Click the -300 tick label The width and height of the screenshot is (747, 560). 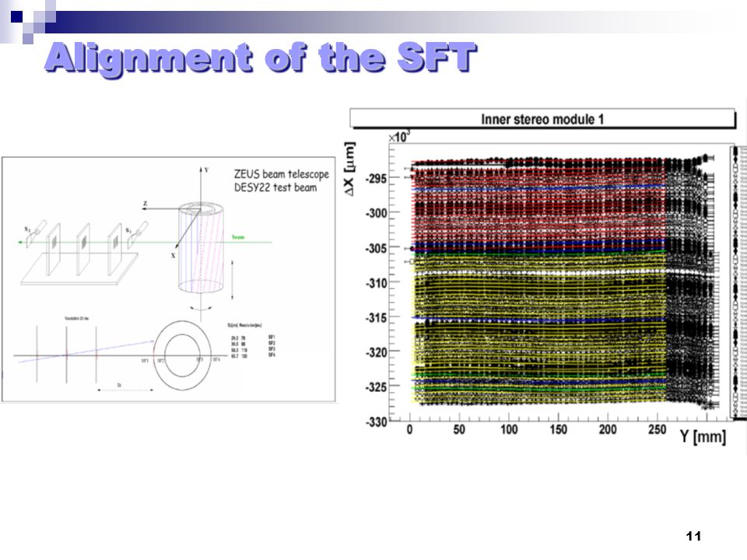click(x=377, y=213)
